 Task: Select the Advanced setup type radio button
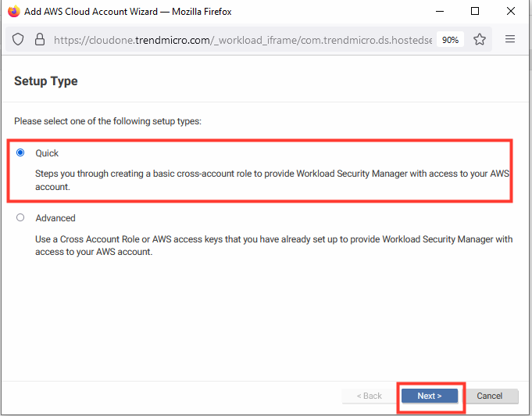click(20, 217)
